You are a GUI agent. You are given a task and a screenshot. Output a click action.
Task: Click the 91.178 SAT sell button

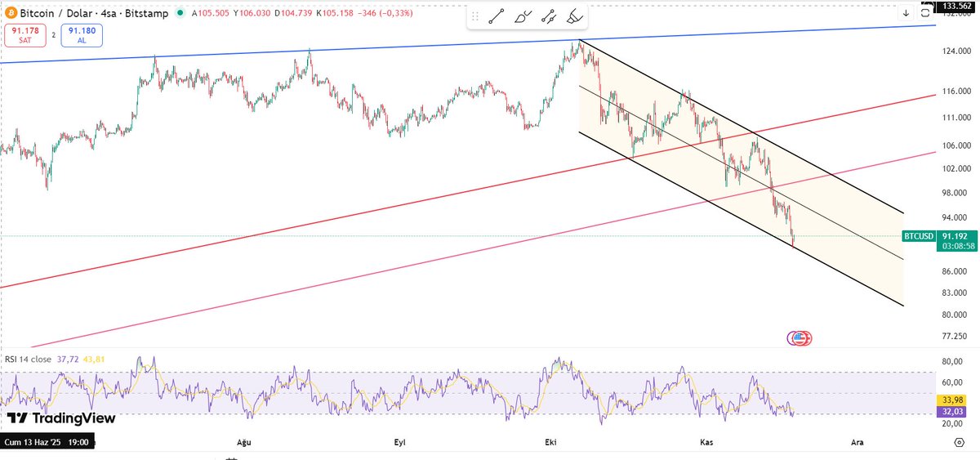[24, 34]
